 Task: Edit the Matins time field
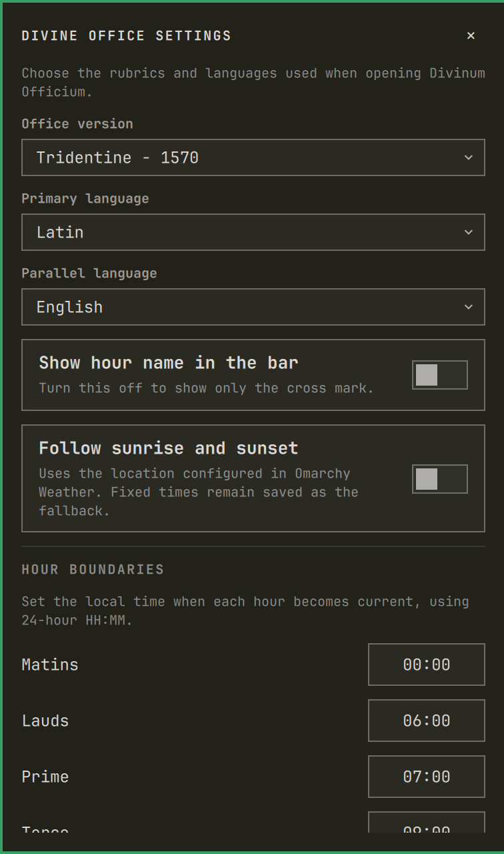coord(427,665)
